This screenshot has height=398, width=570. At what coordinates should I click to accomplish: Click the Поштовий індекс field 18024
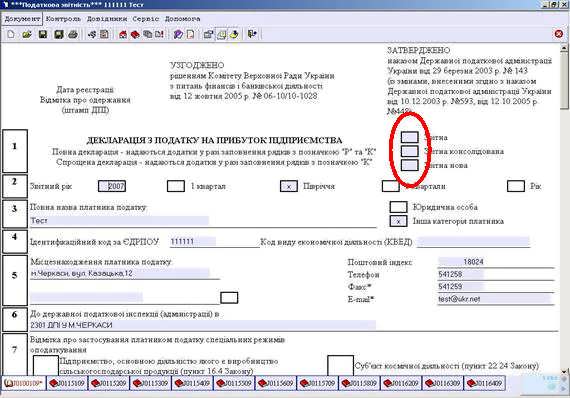[x=461, y=261]
